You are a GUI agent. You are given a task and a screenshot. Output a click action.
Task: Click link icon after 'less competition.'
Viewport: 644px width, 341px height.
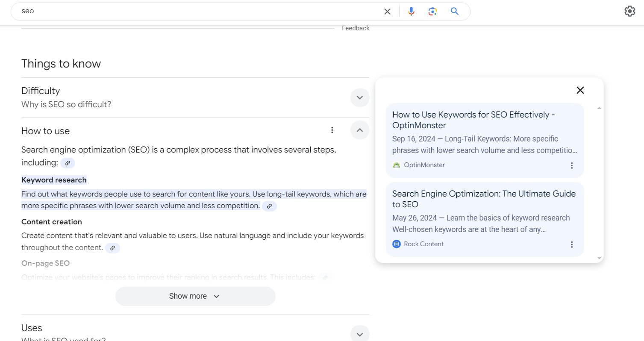pos(269,206)
